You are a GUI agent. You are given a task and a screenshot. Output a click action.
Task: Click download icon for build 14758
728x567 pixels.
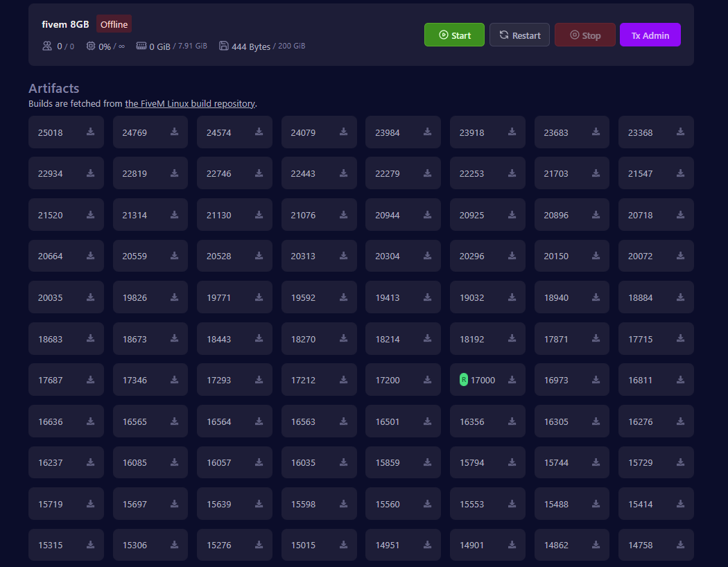pyautogui.click(x=680, y=545)
